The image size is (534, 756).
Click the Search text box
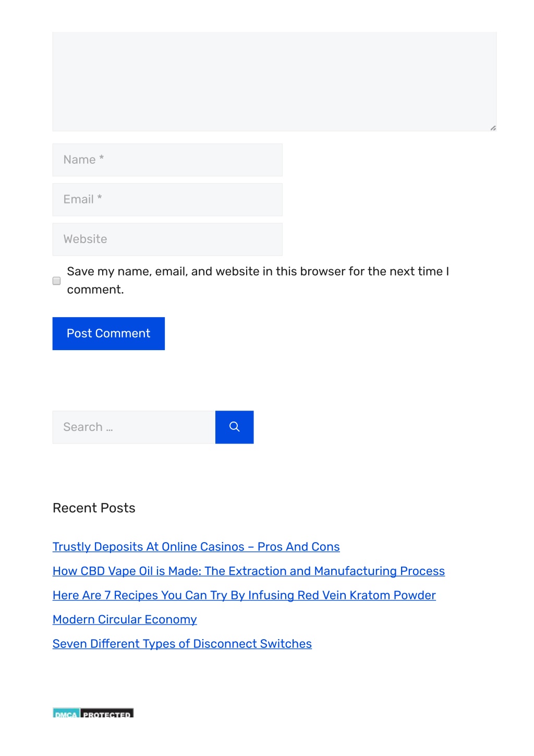point(134,427)
